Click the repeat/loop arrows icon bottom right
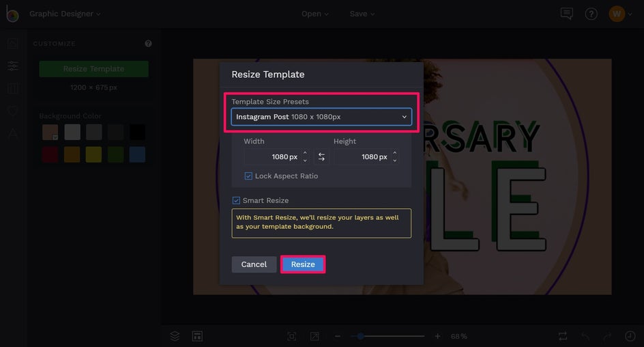 click(563, 336)
